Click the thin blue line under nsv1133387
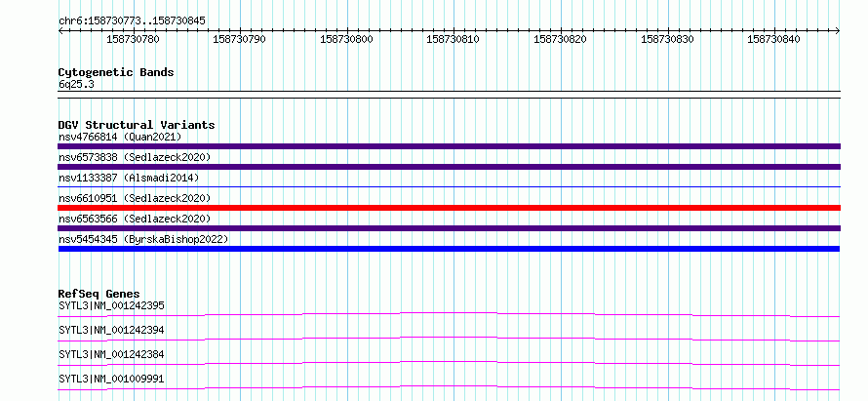This screenshot has height=401, width=868. [x=449, y=187]
